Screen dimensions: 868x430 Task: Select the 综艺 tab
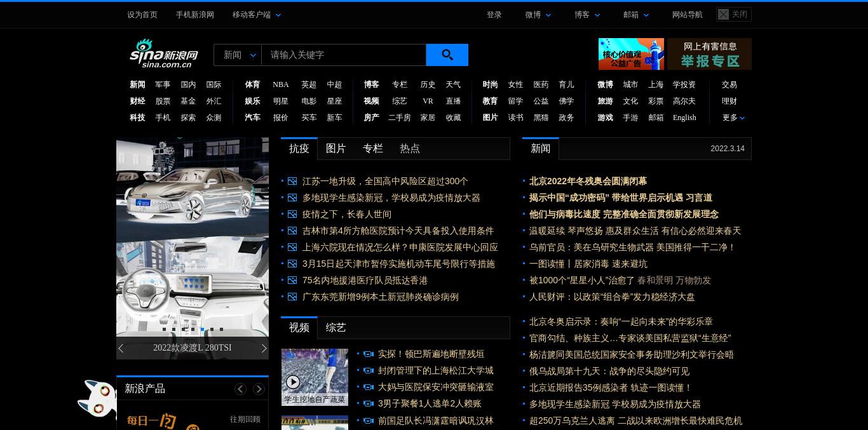pyautogui.click(x=336, y=328)
